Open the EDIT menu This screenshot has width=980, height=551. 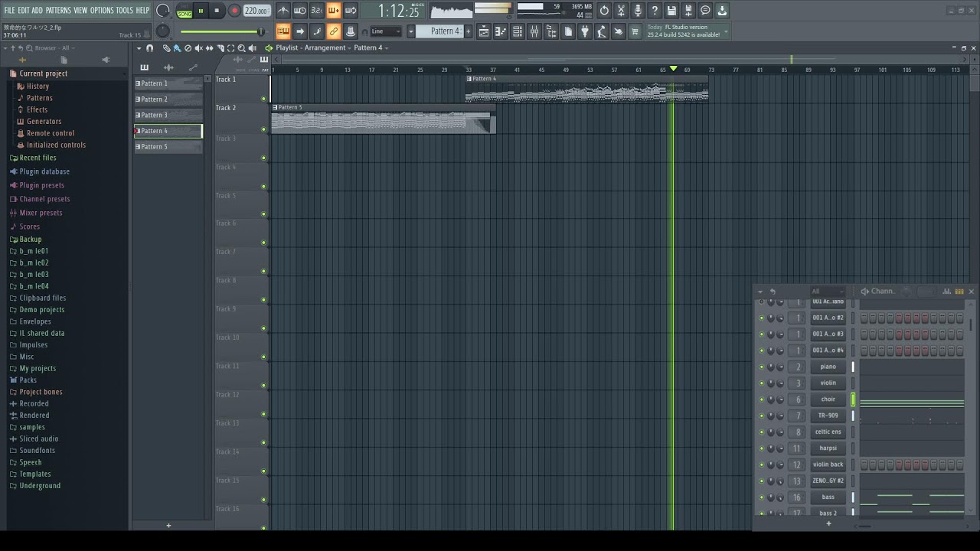tap(24, 10)
